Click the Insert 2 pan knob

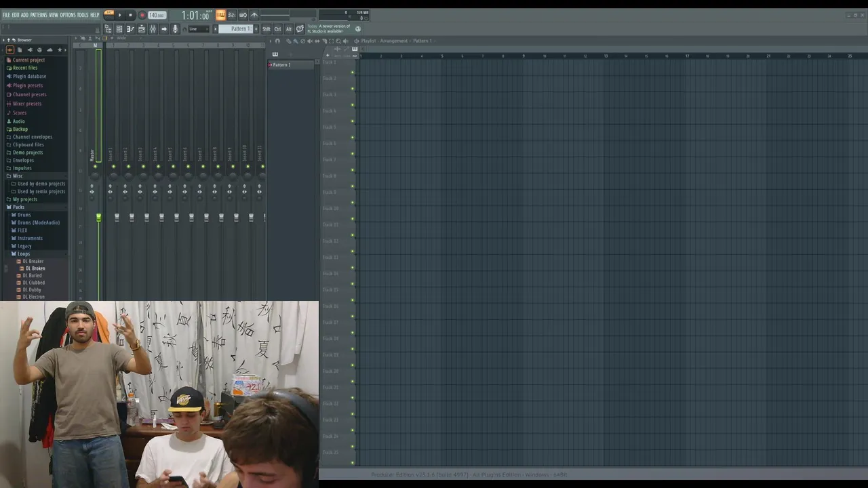pos(127,176)
